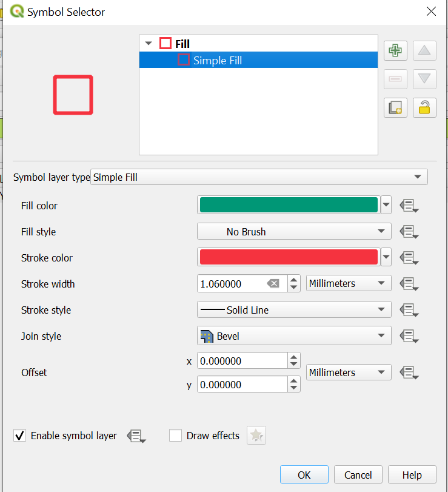
Task: Open the Fill style No Brush dropdown
Action: (x=294, y=232)
